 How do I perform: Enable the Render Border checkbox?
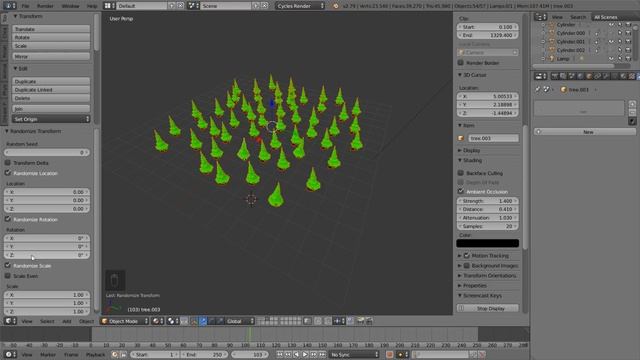pos(461,63)
